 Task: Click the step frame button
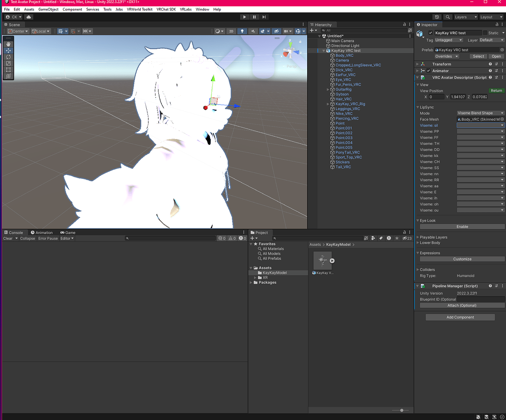[x=264, y=17]
